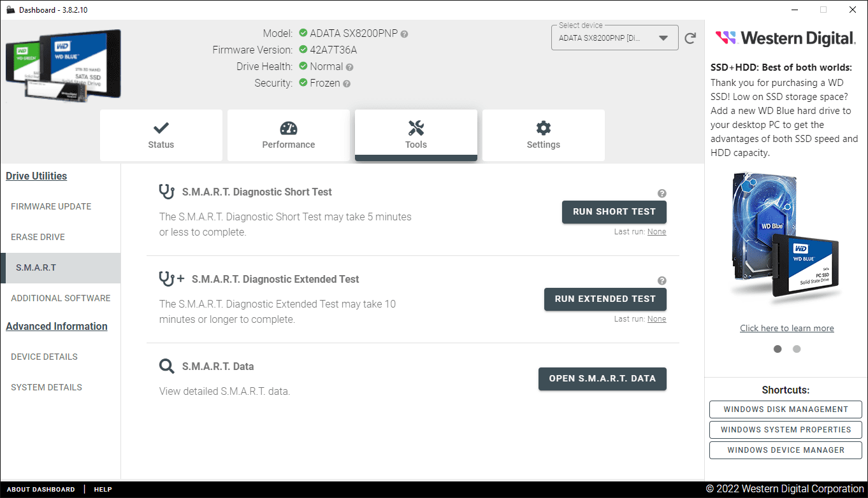Click the help icon beside Model name
Screen dimensions: 868x498
[404, 34]
